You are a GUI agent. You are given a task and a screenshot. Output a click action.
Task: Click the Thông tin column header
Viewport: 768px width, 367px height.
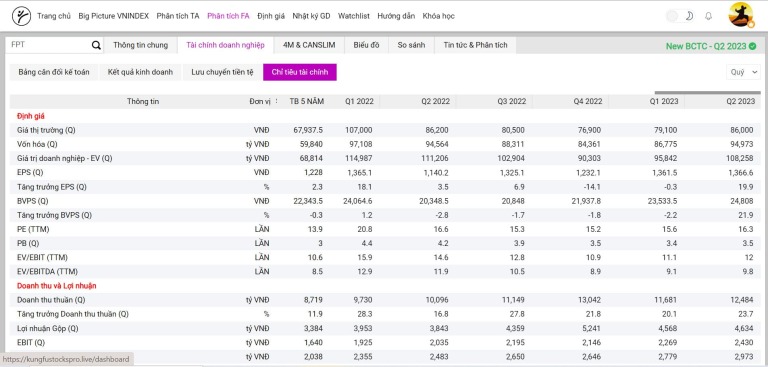pyautogui.click(x=143, y=101)
